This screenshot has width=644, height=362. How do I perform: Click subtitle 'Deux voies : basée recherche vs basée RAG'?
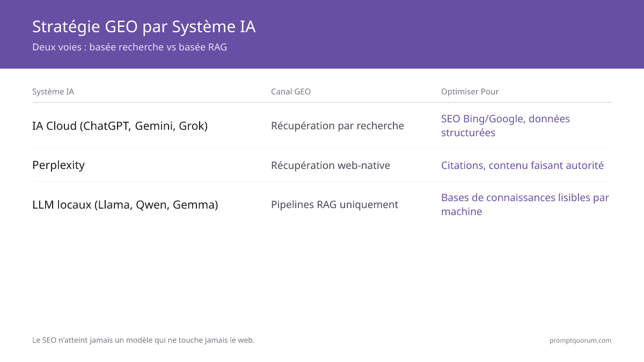pos(130,47)
